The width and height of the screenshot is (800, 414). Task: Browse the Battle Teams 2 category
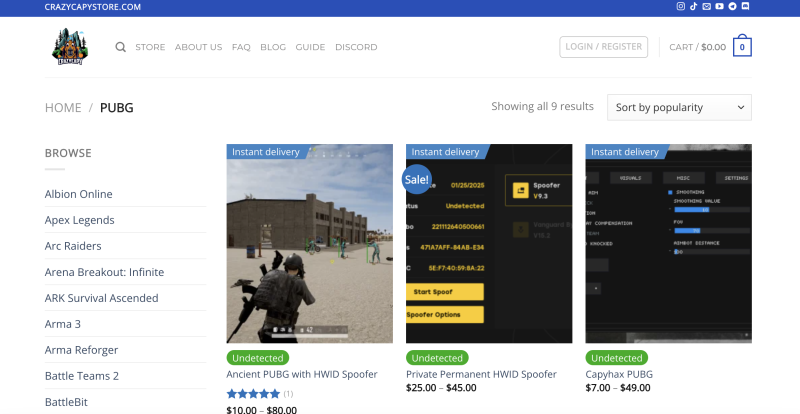(x=82, y=376)
